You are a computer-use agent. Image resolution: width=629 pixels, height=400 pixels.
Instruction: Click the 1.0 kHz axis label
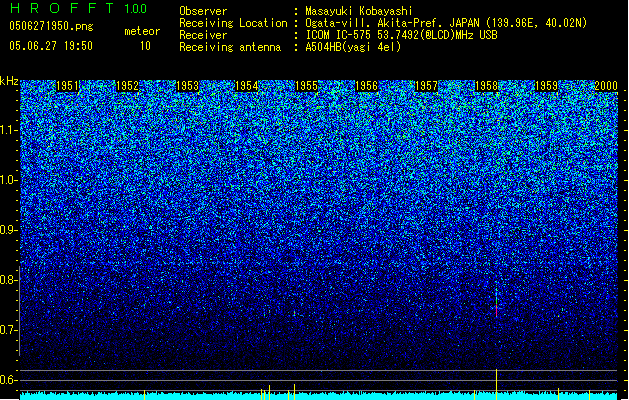[9, 180]
